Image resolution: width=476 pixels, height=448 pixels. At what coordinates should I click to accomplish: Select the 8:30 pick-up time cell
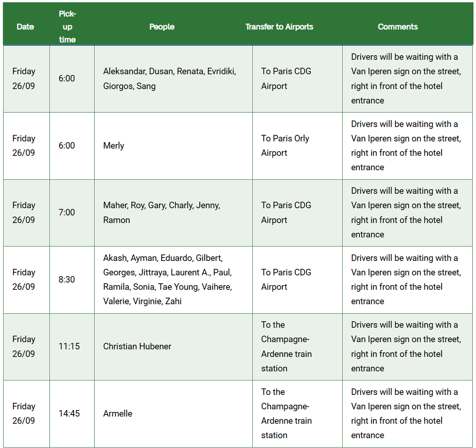pos(67,279)
